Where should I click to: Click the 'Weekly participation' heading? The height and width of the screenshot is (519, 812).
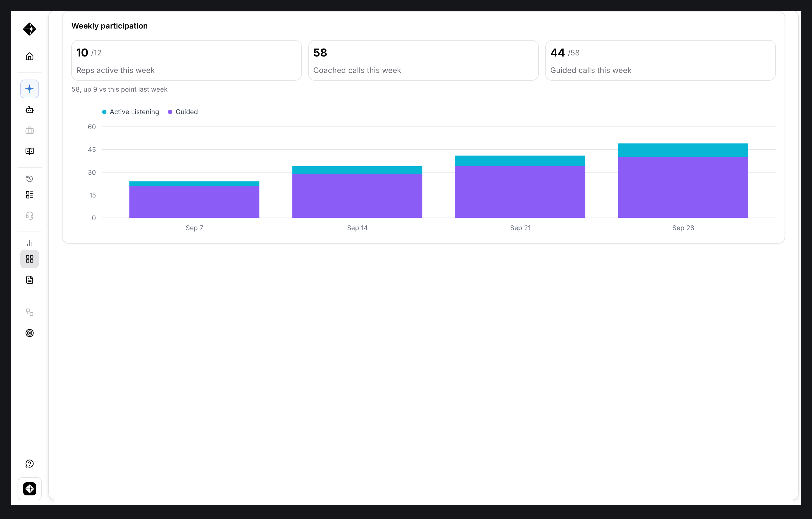[110, 26]
